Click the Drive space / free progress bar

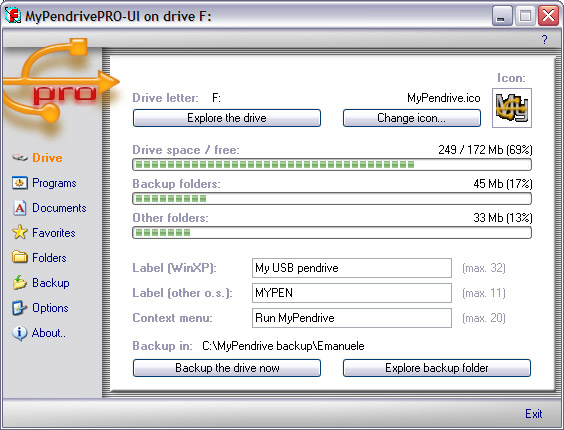332,165
